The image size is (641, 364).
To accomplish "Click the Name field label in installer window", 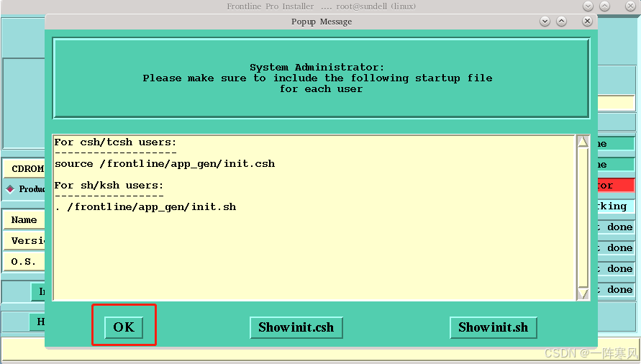I will coord(24,220).
